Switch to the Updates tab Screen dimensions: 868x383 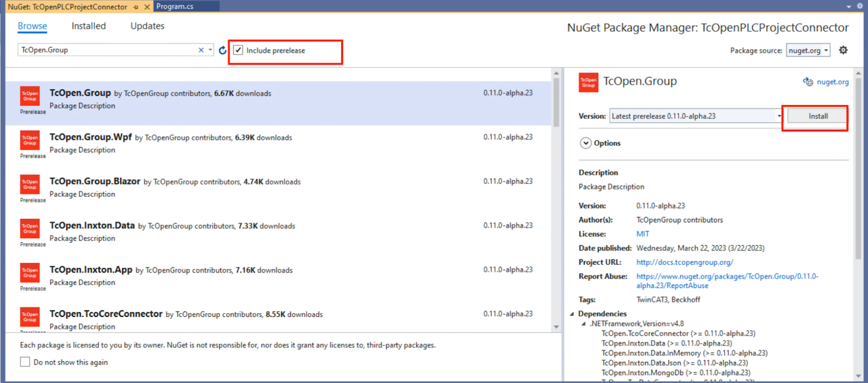pyautogui.click(x=148, y=26)
